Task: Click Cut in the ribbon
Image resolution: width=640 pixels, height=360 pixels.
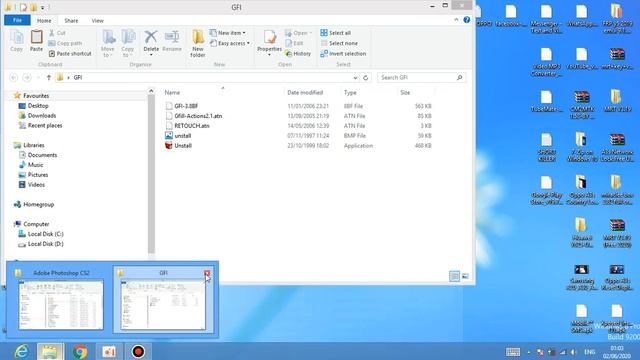Action: click(x=57, y=33)
